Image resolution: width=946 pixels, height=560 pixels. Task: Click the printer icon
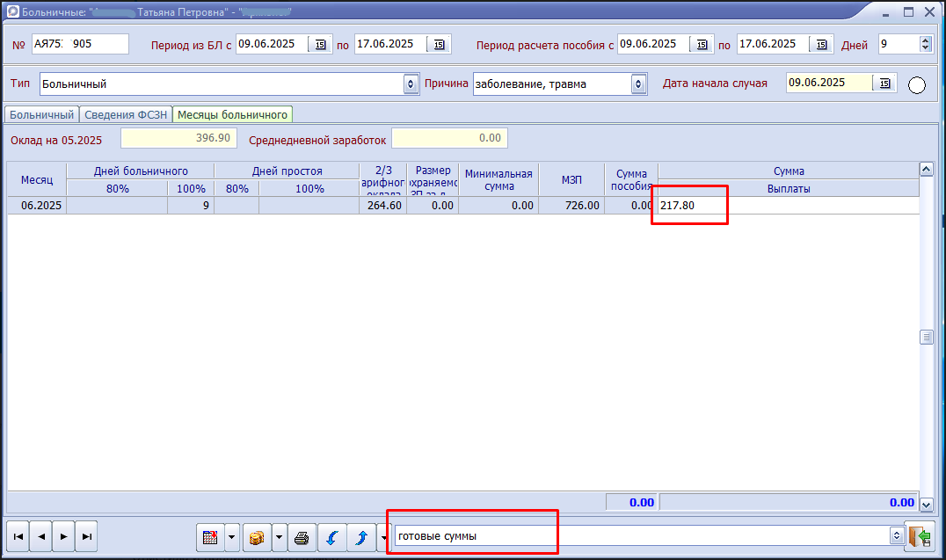pyautogui.click(x=302, y=536)
